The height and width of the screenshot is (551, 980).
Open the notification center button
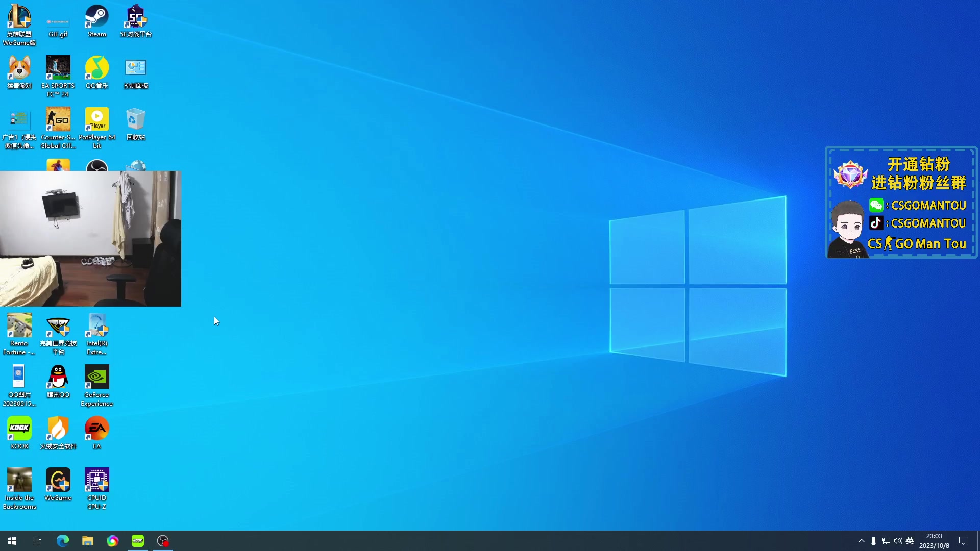(x=963, y=541)
